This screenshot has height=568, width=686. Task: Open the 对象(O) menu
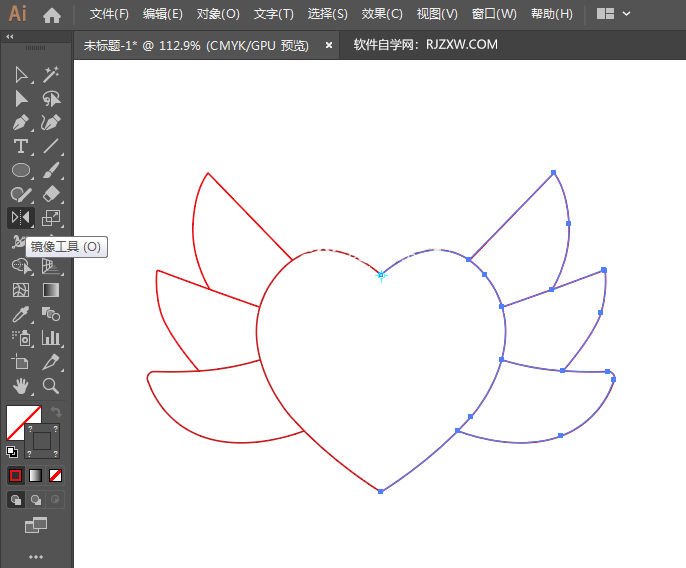click(x=218, y=14)
